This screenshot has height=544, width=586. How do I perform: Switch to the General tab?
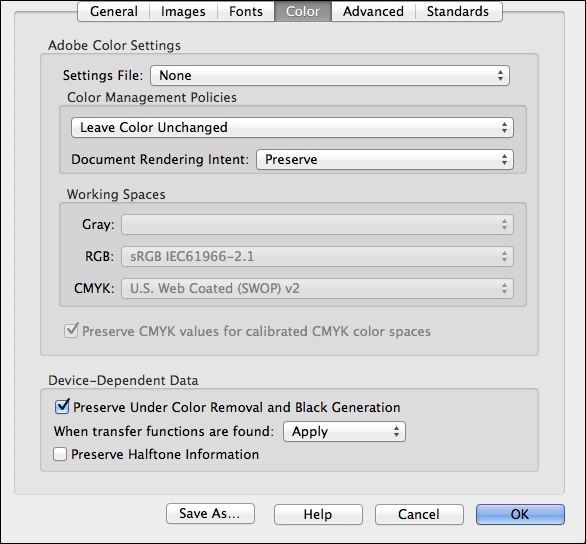(114, 12)
